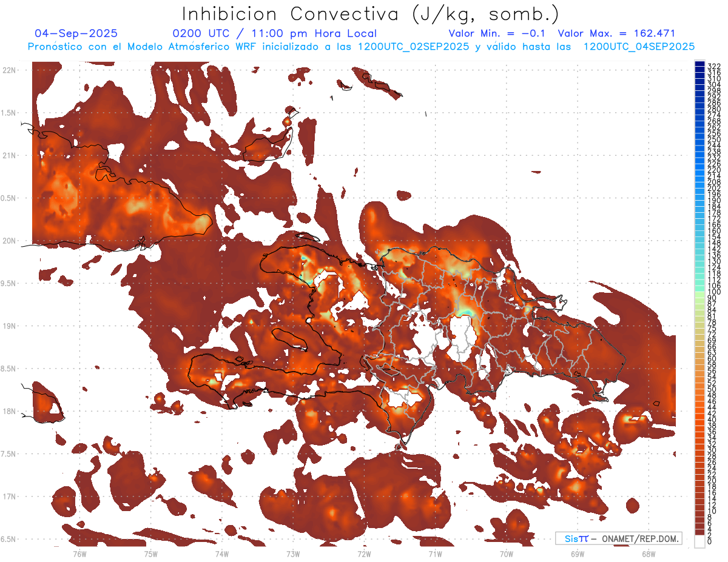Image resolution: width=728 pixels, height=562 pixels.
Task: Click the 20N latitude axis label
Action: (9, 241)
